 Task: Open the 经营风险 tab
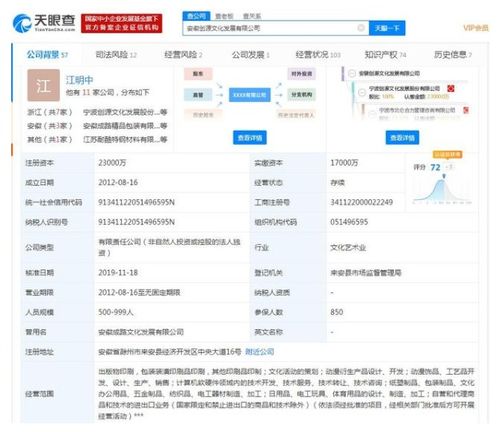tap(183, 55)
